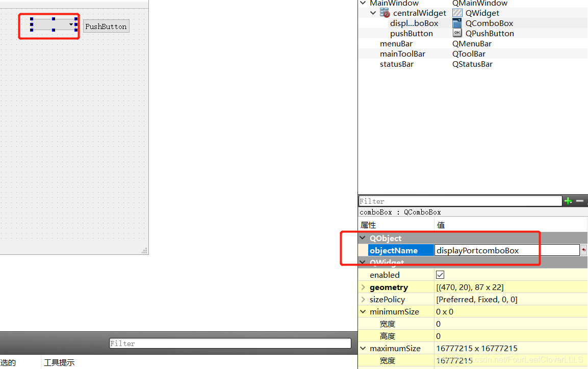Select the displ...boBox tree item
This screenshot has height=369, width=588.
coord(414,23)
